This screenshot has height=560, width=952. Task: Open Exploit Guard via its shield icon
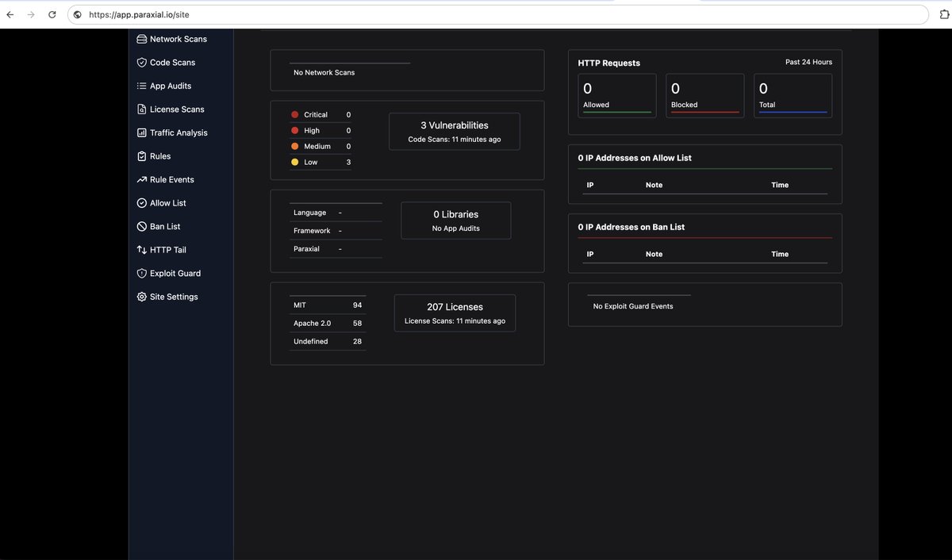click(x=141, y=273)
